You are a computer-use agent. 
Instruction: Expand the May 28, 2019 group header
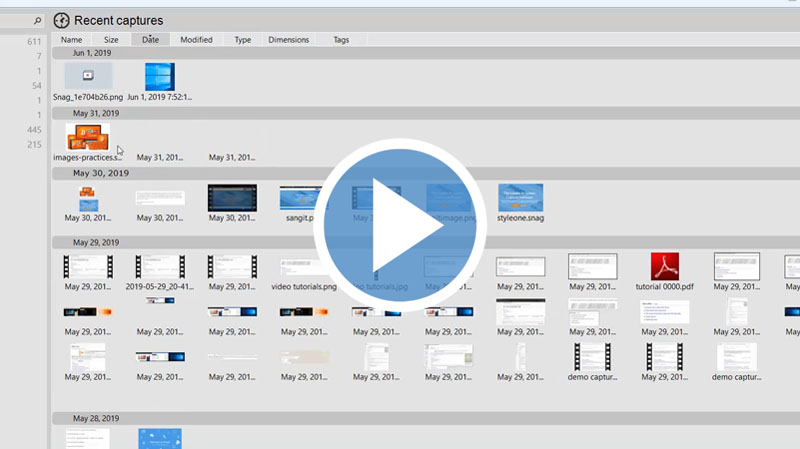pyautogui.click(x=96, y=417)
